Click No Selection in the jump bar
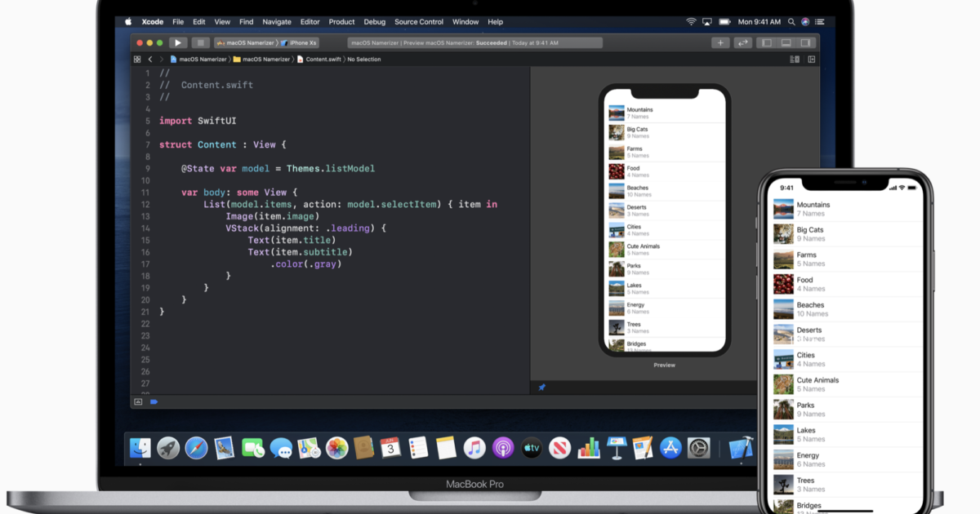 pyautogui.click(x=364, y=60)
